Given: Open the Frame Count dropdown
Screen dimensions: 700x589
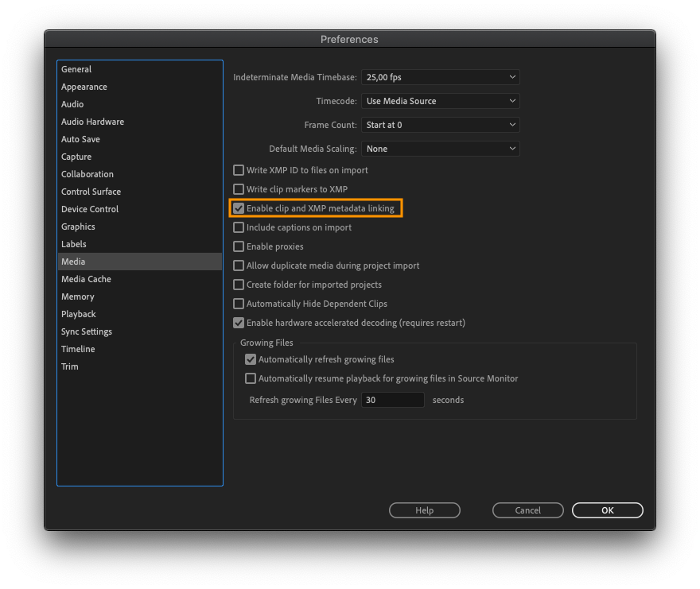Looking at the screenshot, I should [440, 125].
